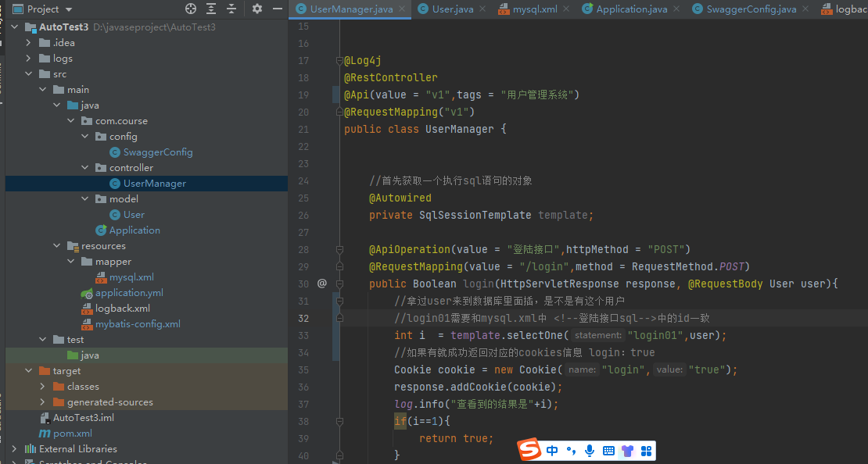Expand the logs folder
Image resolution: width=868 pixels, height=464 pixels.
29,58
